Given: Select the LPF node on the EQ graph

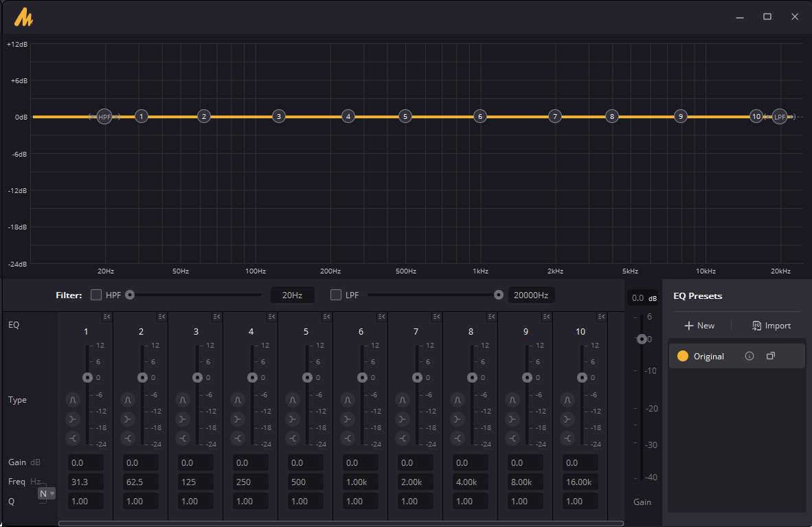Looking at the screenshot, I should point(780,117).
